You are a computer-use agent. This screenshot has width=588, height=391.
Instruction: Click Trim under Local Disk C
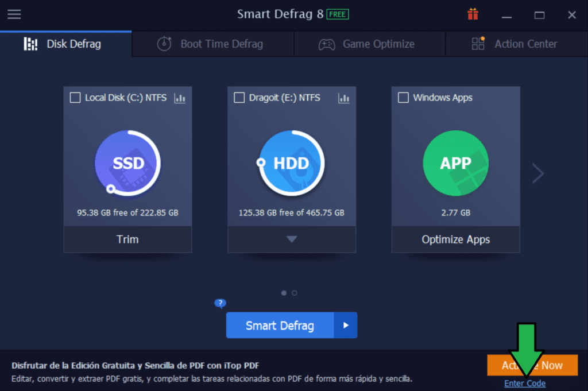[127, 239]
